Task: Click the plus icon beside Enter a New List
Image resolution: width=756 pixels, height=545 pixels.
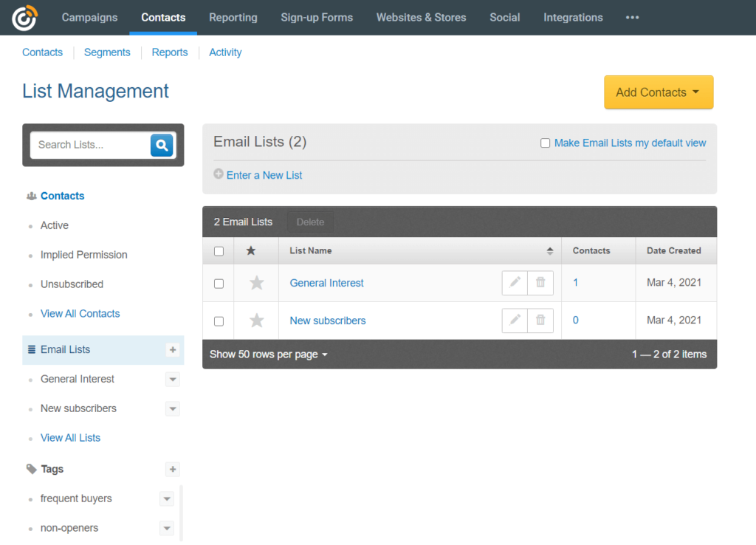Action: 219,174
